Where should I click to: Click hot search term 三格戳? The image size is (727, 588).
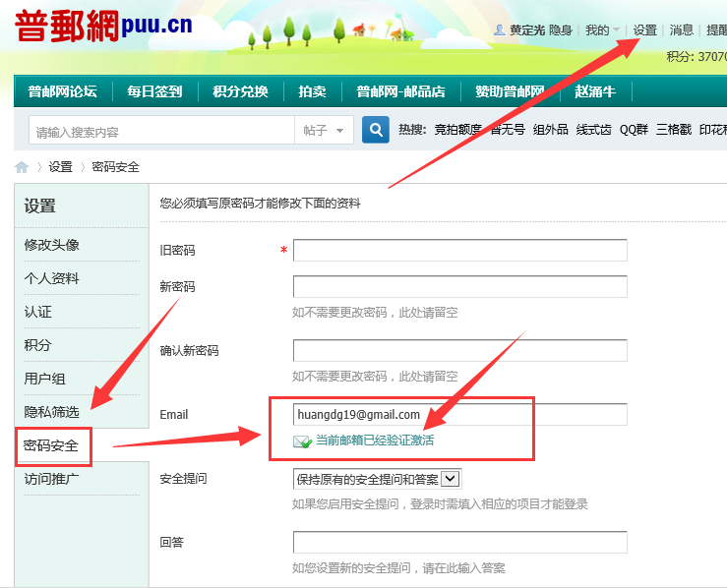pos(674,130)
